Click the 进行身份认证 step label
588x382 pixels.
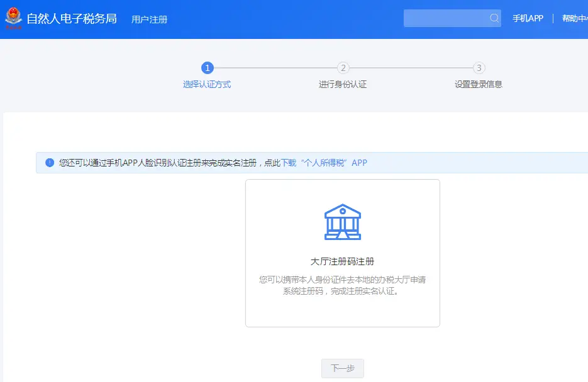coord(343,84)
